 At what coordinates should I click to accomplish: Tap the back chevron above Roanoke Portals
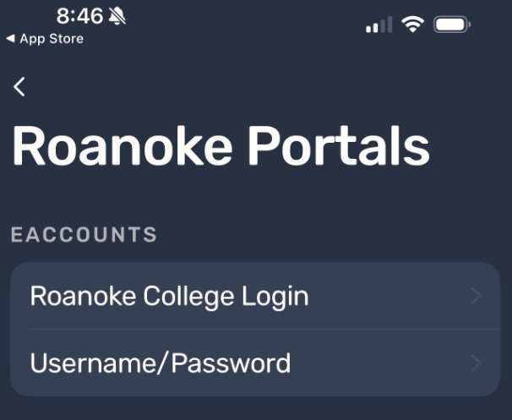[x=19, y=86]
